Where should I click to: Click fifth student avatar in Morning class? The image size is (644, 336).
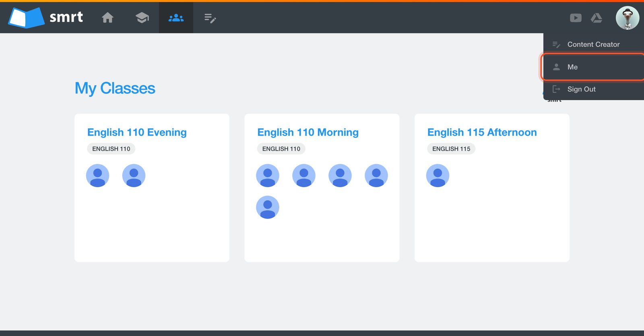pyautogui.click(x=268, y=207)
